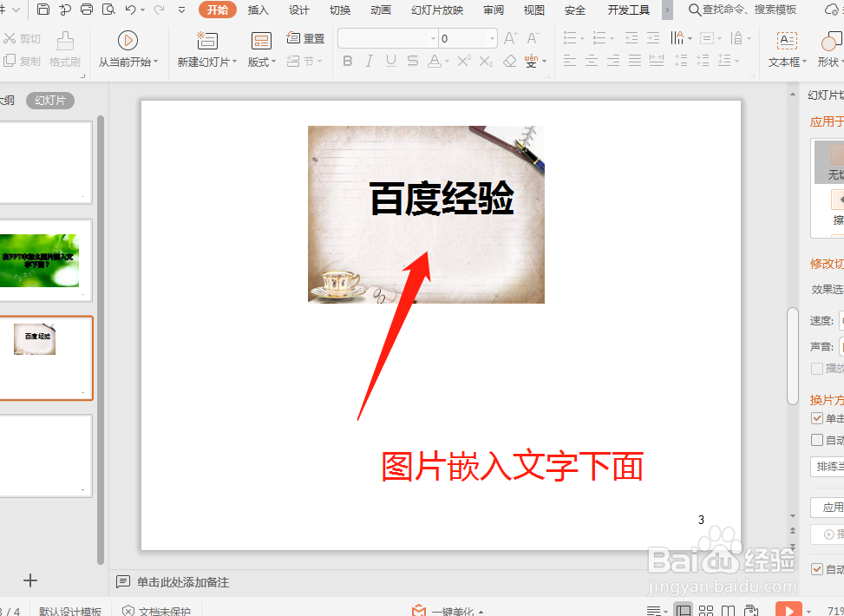This screenshot has height=616, width=844.
Task: Click the Redo arrow icon
Action: (159, 10)
